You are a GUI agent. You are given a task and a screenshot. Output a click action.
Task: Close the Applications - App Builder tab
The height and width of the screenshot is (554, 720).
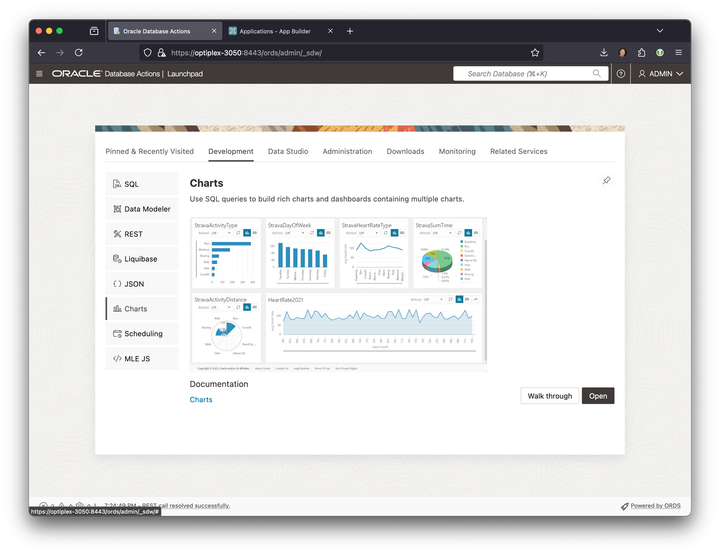[x=331, y=31]
